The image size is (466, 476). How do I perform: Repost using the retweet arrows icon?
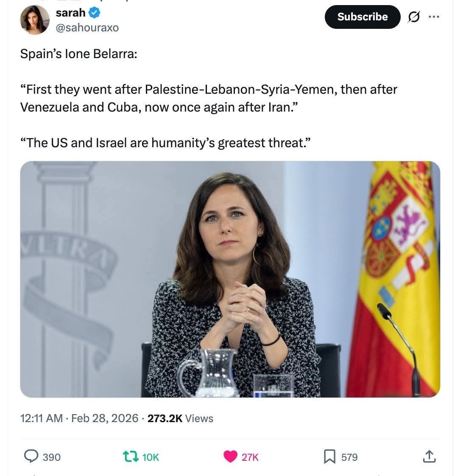click(x=131, y=456)
